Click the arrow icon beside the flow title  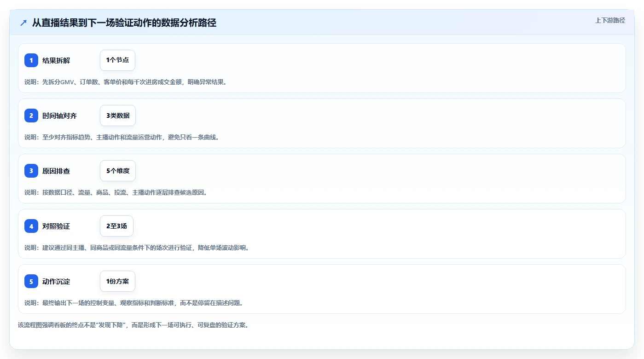[23, 23]
